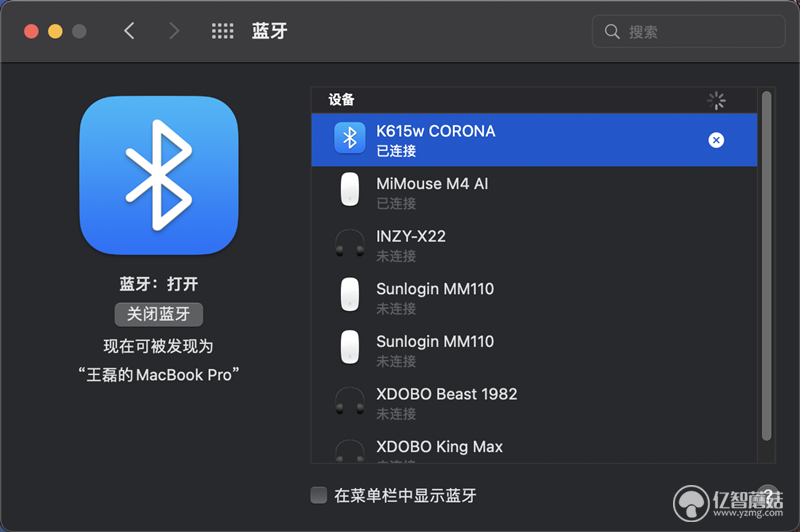Click headphone icon next to INZY-X22
The height and width of the screenshot is (532, 800).
[349, 243]
